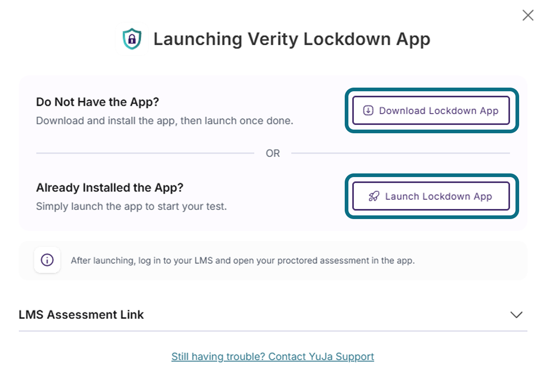The width and height of the screenshot is (547, 392).
Task: Click the download arrow icon in Download button
Action: pyautogui.click(x=368, y=110)
